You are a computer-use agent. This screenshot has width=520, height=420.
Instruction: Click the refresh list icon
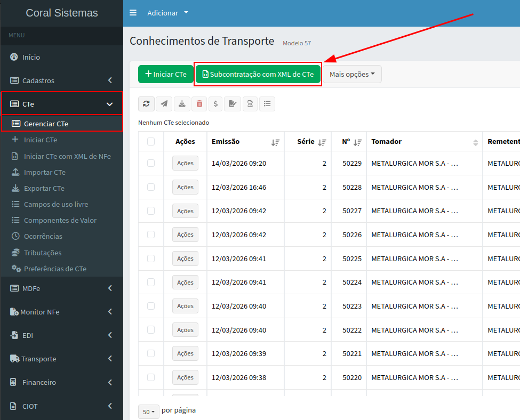[x=146, y=104]
